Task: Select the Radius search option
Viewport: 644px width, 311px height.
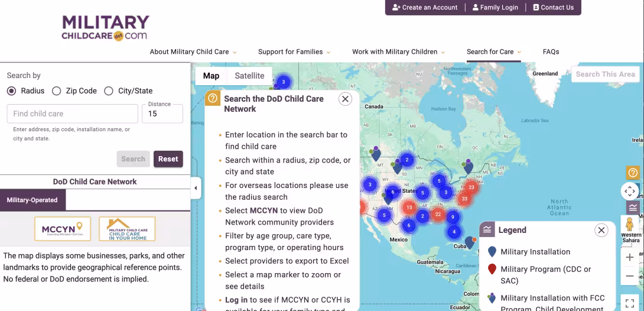Action: (x=11, y=91)
